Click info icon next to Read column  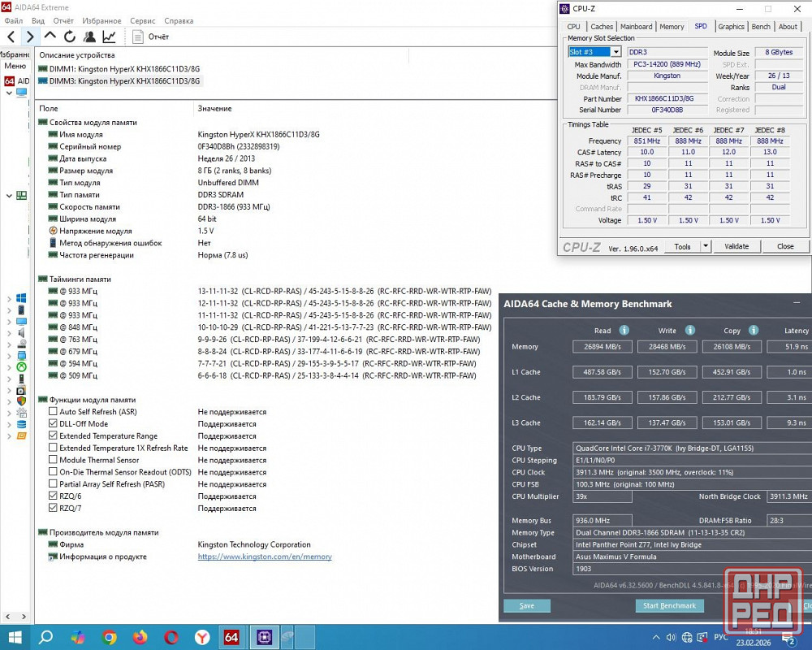(624, 331)
